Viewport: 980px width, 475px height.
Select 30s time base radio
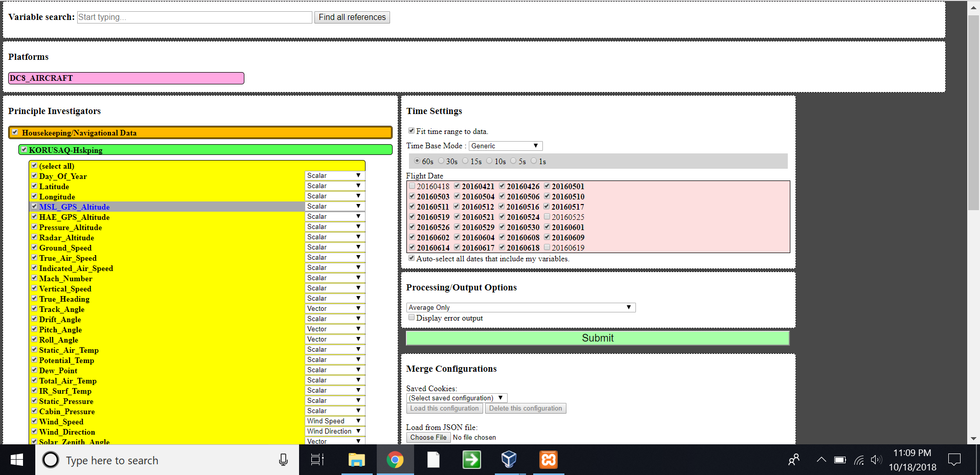pyautogui.click(x=441, y=161)
